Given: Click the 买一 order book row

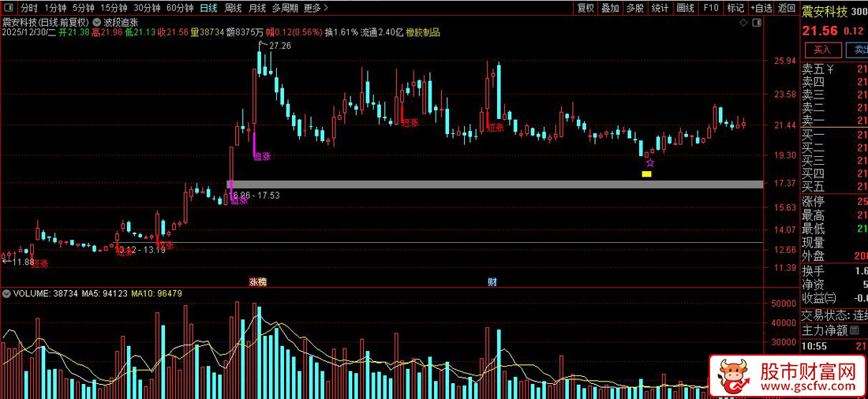Looking at the screenshot, I should click(x=835, y=135).
